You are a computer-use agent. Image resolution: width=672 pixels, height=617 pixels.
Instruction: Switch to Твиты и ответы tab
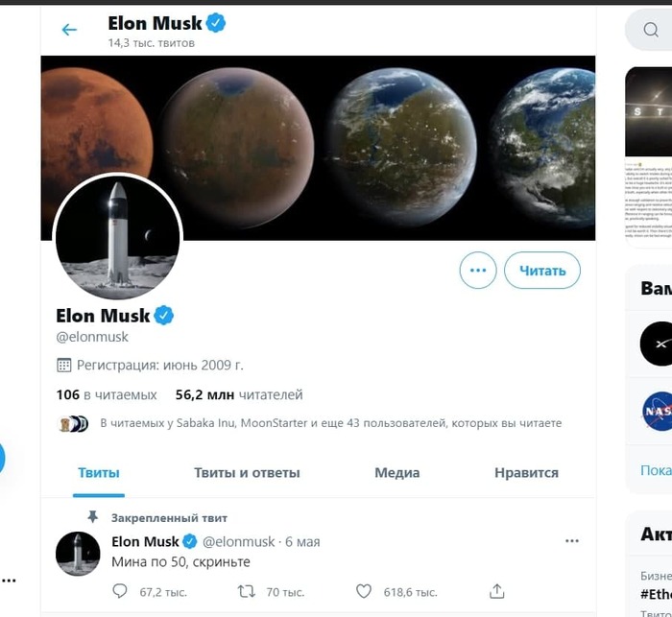[x=247, y=472]
